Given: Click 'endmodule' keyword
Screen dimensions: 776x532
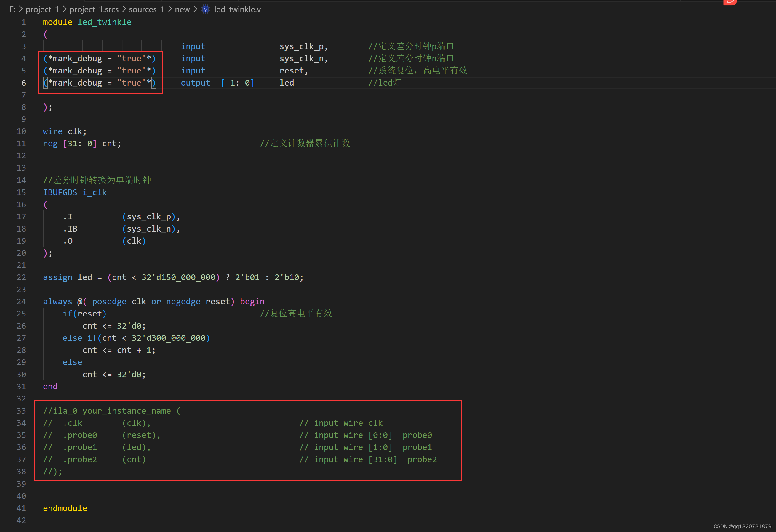Looking at the screenshot, I should (65, 508).
